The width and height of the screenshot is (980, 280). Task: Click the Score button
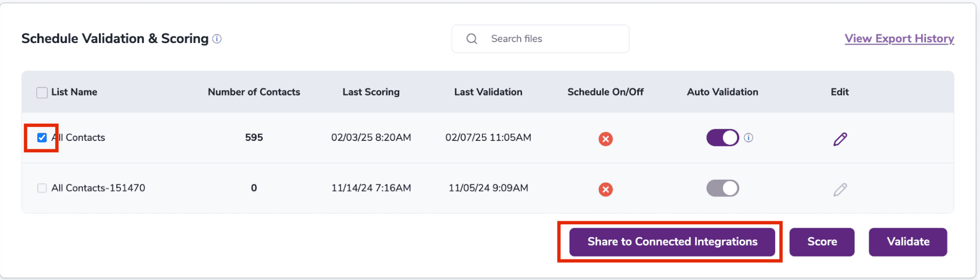(822, 242)
